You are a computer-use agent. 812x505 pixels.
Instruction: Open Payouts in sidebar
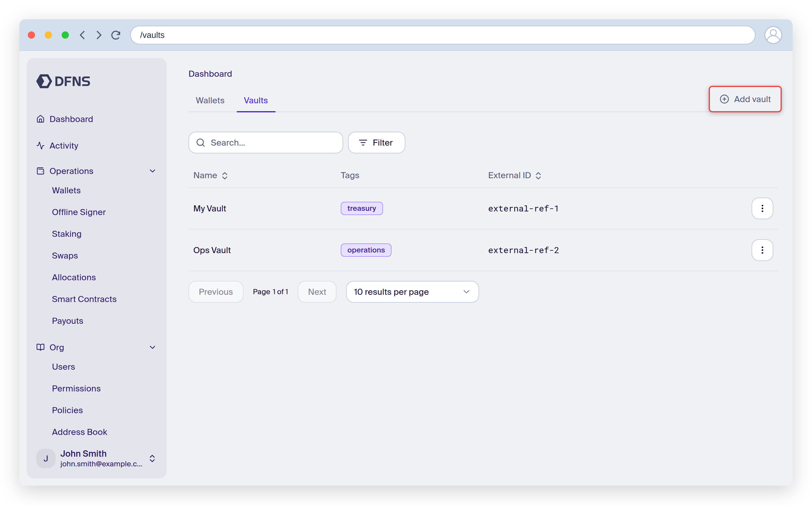[x=67, y=321]
